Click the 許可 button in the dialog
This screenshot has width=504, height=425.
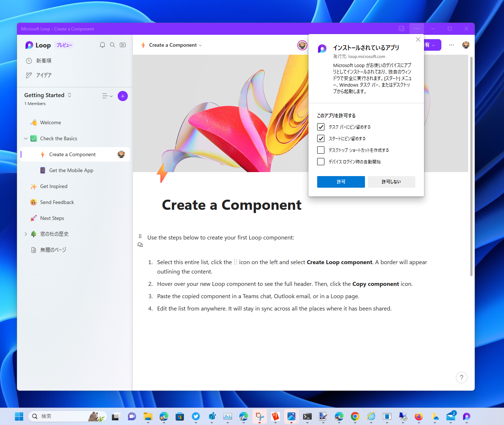[x=341, y=182]
